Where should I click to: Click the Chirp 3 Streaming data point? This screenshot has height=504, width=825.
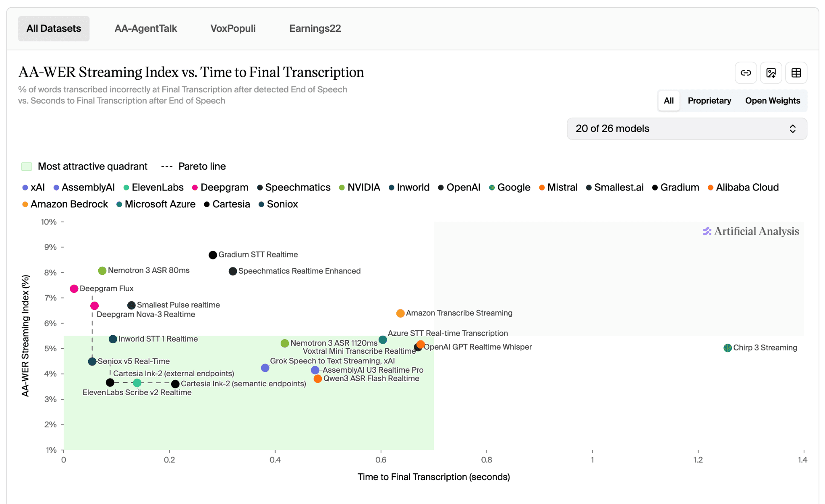tap(728, 348)
